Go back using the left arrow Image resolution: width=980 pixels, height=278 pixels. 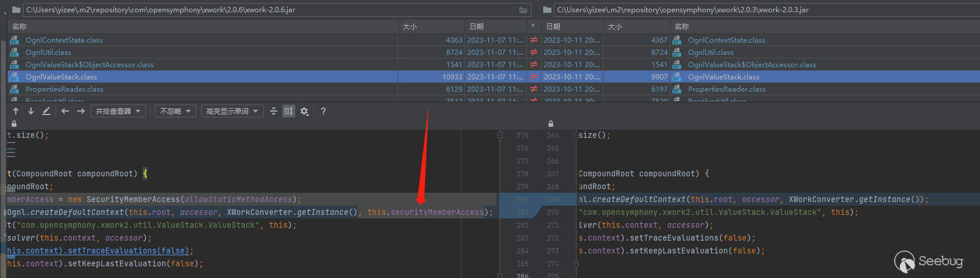65,111
